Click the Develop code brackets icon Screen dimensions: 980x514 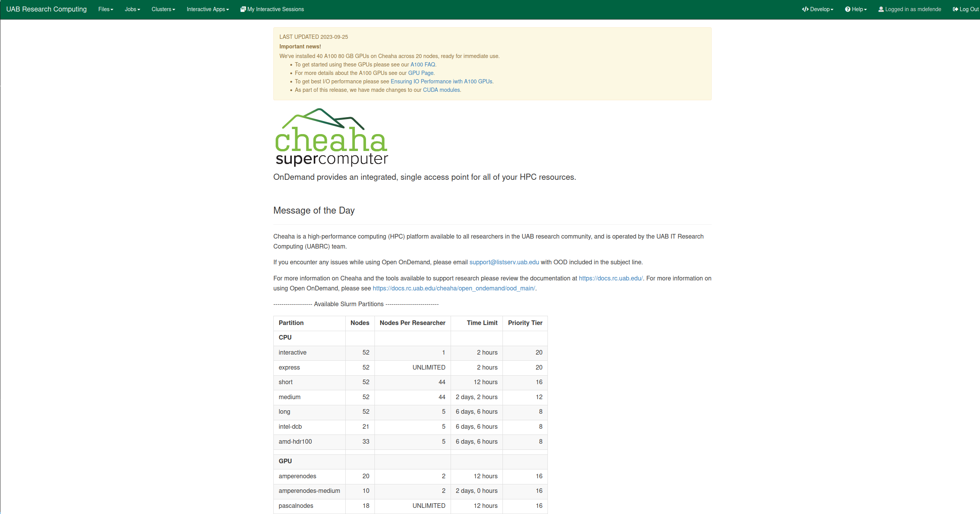click(x=805, y=9)
